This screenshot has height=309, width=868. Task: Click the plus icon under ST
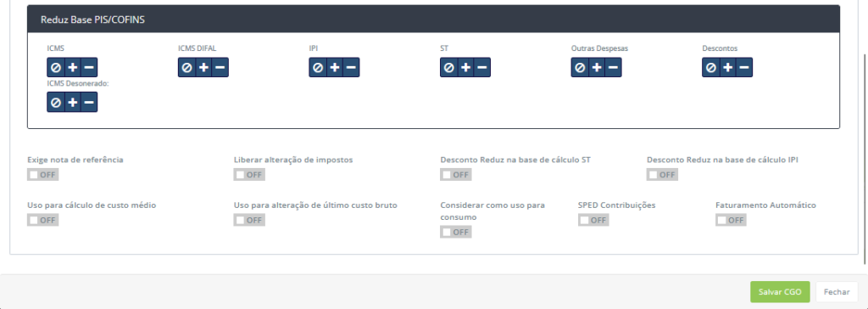point(465,68)
